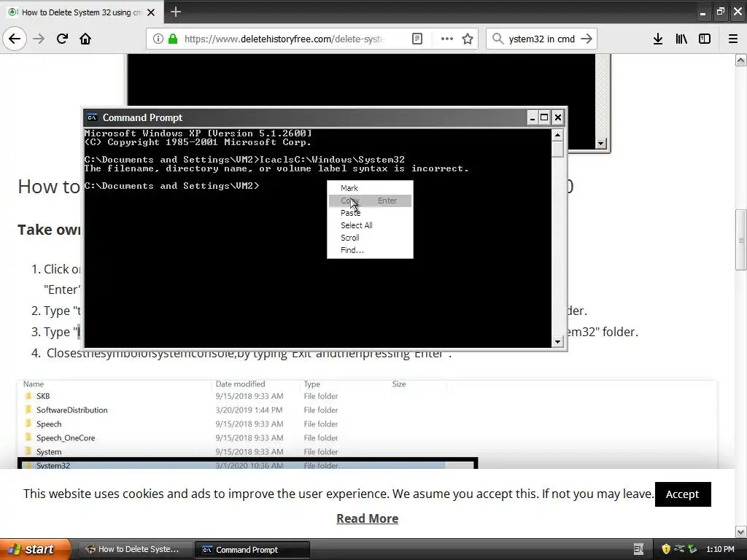Open page actions three-dot menu
The width and height of the screenshot is (747, 560).
(x=447, y=39)
